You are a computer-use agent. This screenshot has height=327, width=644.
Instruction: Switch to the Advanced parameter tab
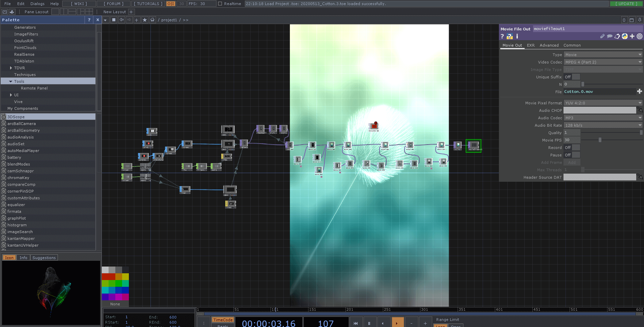coord(549,45)
